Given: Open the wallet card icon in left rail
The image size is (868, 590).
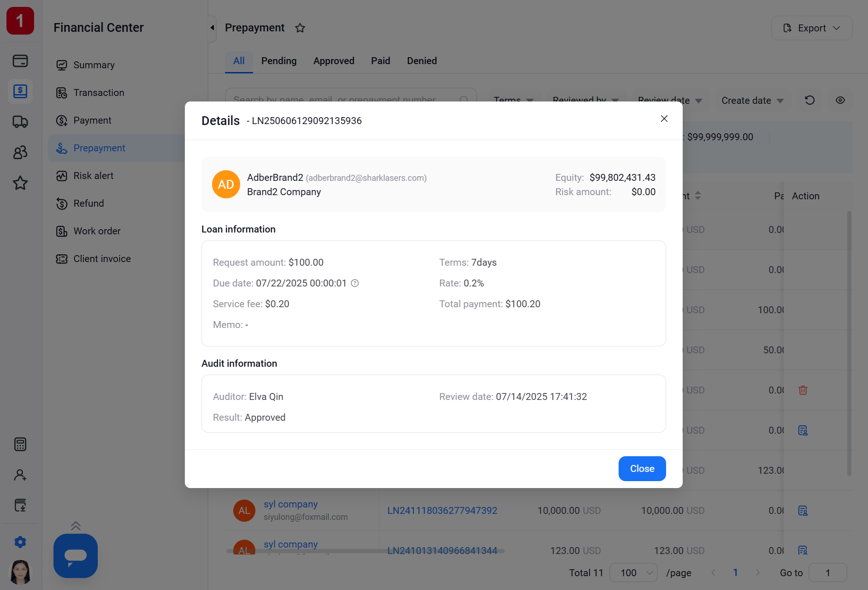Looking at the screenshot, I should [x=20, y=61].
